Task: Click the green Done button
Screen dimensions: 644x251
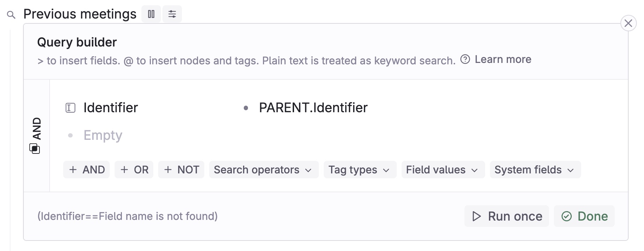Action: click(x=584, y=216)
